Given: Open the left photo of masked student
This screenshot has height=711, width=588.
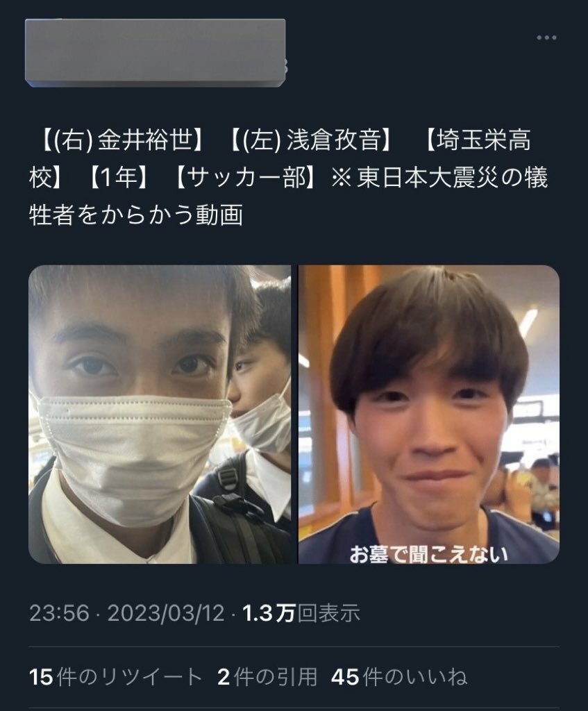Looking at the screenshot, I should tap(160, 415).
